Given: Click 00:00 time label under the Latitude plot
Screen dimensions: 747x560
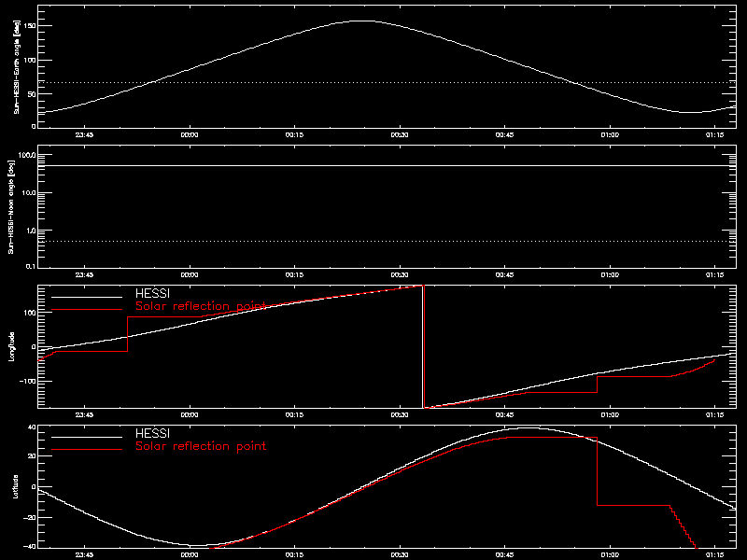Looking at the screenshot, I should (190, 554).
